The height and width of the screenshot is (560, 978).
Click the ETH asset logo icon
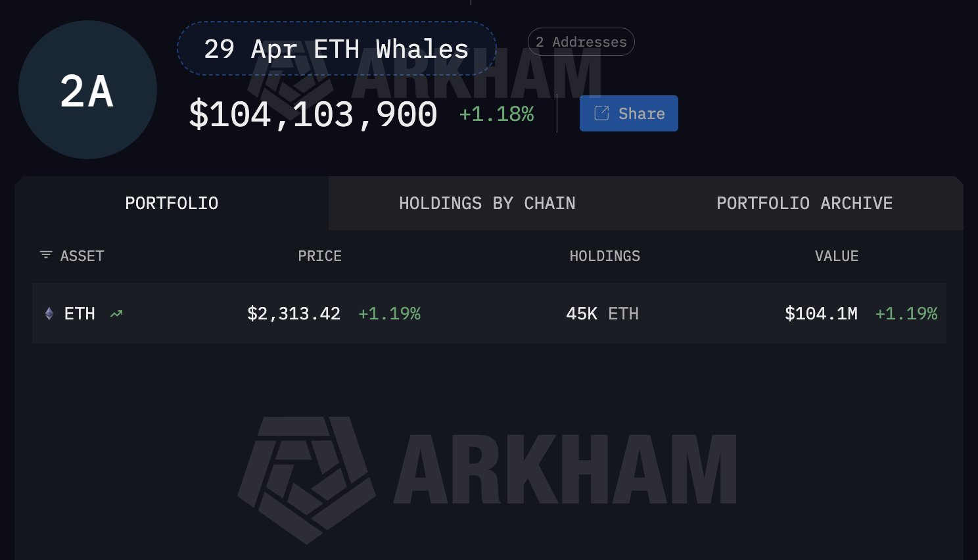click(49, 314)
